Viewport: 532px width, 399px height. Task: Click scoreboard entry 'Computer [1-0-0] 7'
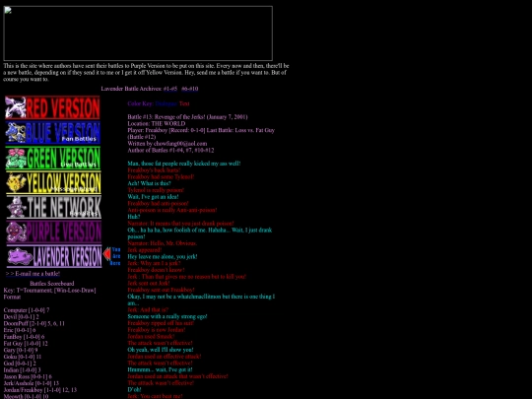[x=27, y=310]
